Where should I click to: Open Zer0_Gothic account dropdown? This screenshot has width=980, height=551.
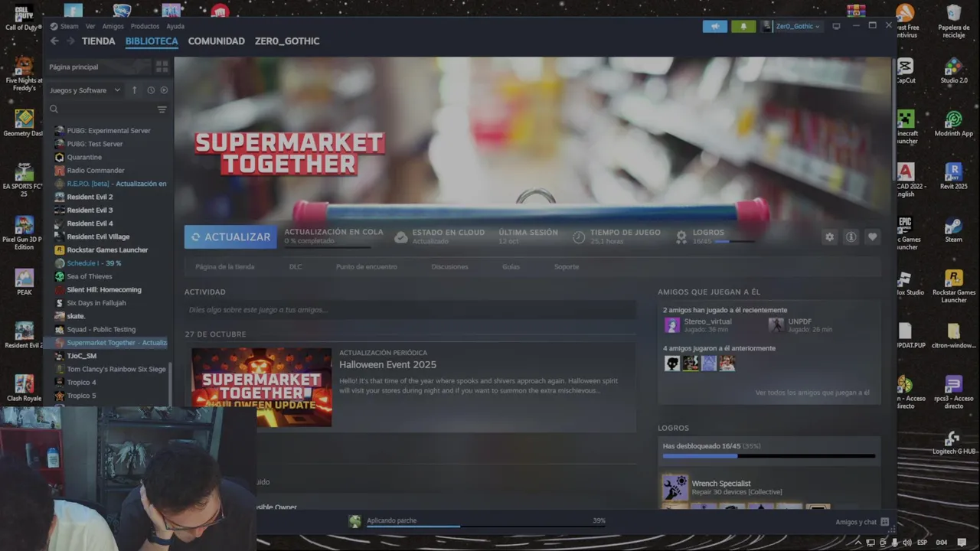click(792, 26)
